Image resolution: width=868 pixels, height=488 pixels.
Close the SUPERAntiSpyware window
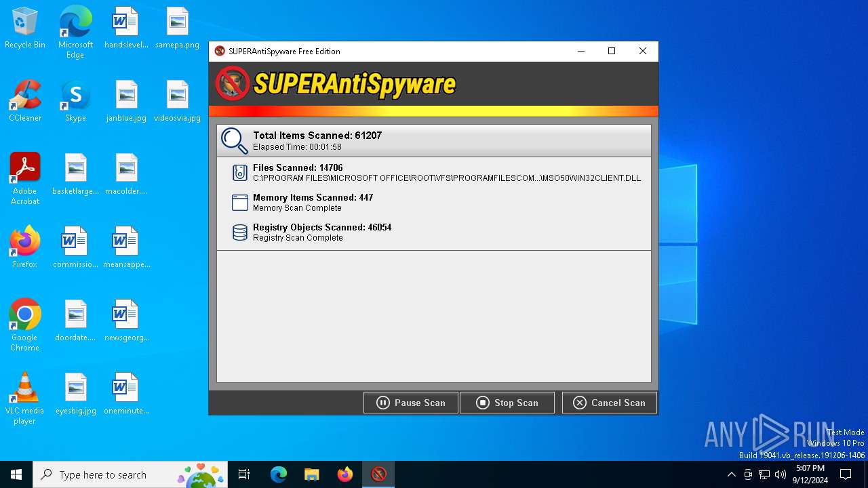pos(643,51)
